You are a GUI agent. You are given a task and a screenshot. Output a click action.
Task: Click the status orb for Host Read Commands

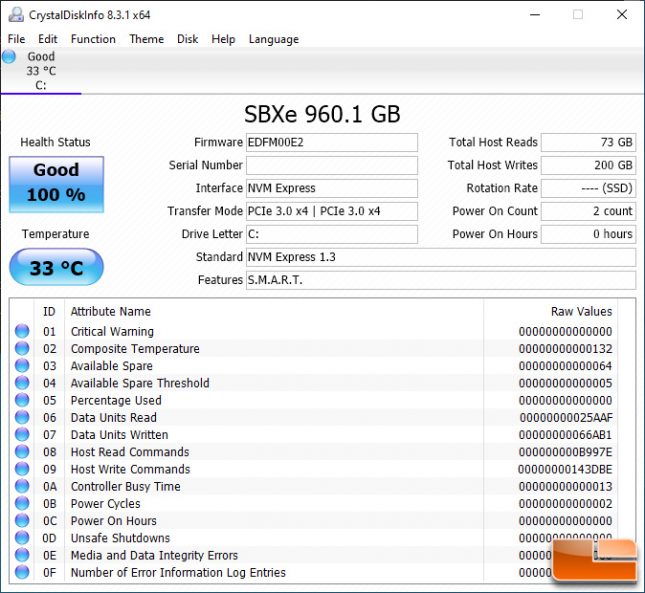pos(22,452)
